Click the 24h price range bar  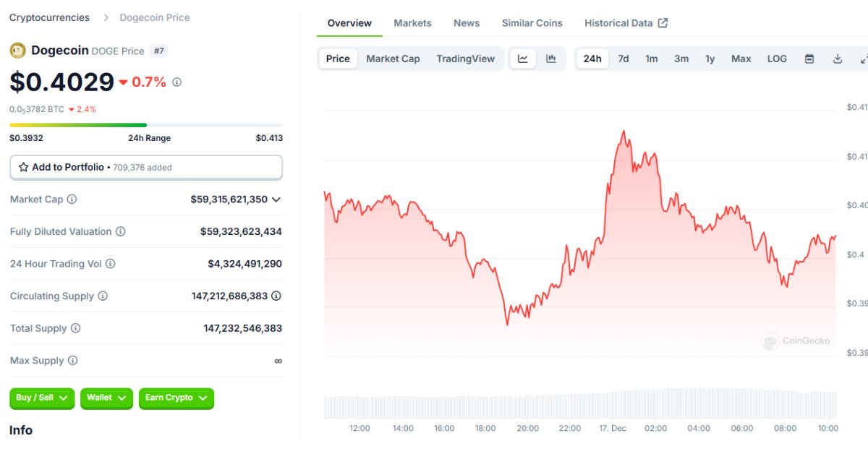click(145, 125)
